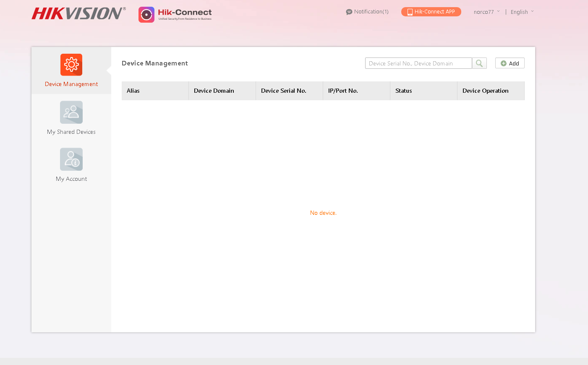Click the green plus Add icon
The width and height of the screenshot is (588, 365).
point(504,63)
